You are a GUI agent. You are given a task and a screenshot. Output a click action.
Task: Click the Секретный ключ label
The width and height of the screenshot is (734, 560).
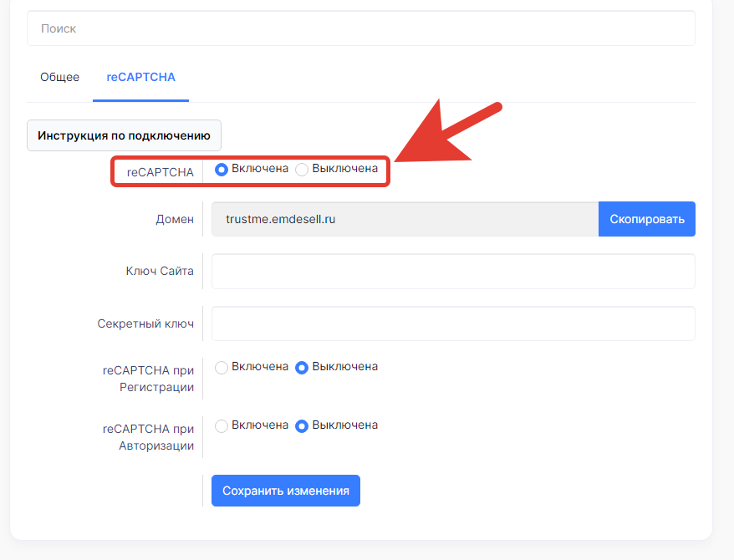click(x=145, y=323)
